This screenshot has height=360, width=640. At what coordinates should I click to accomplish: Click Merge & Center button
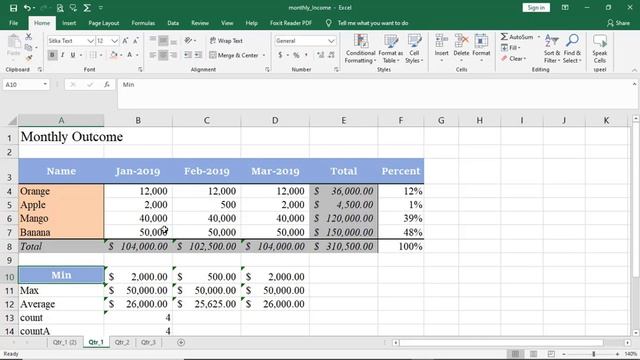point(234,55)
